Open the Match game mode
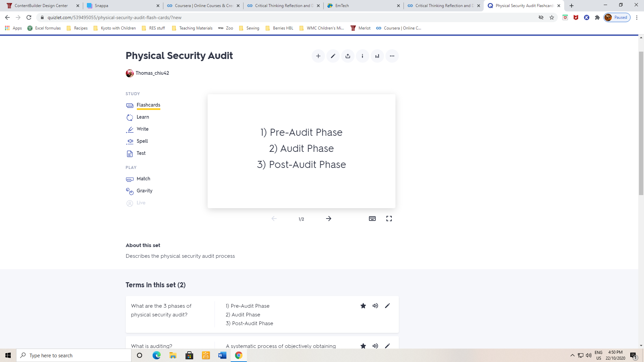The width and height of the screenshot is (644, 362). click(x=143, y=179)
